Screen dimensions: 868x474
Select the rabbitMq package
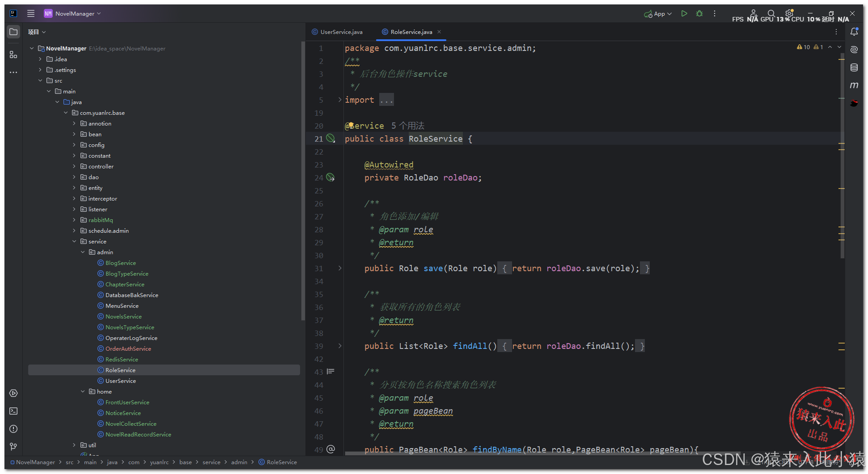point(101,220)
